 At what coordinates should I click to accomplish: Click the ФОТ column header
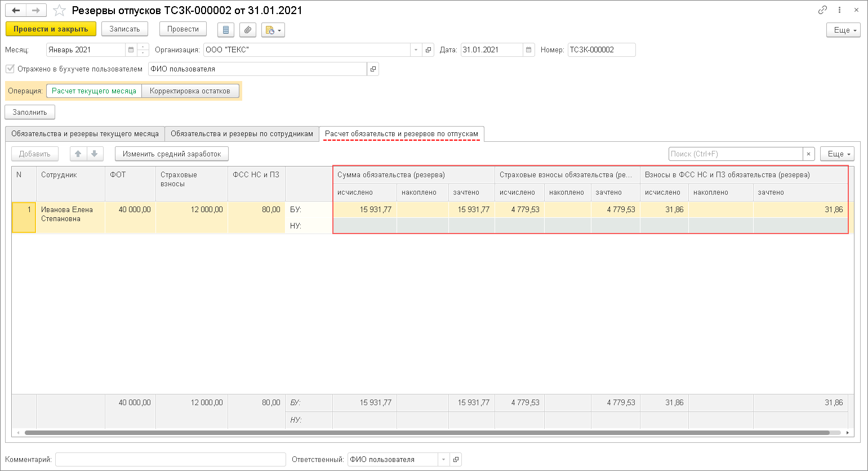tap(130, 183)
